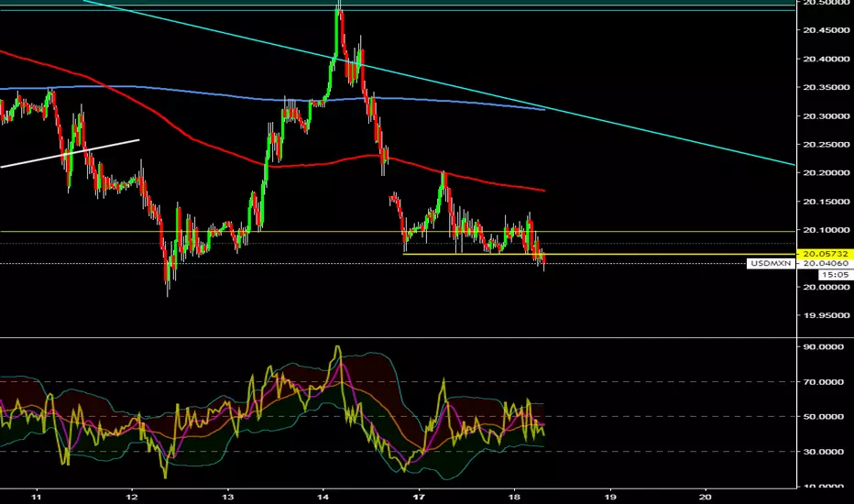Click the 20.15000 price axis value

pos(826,202)
